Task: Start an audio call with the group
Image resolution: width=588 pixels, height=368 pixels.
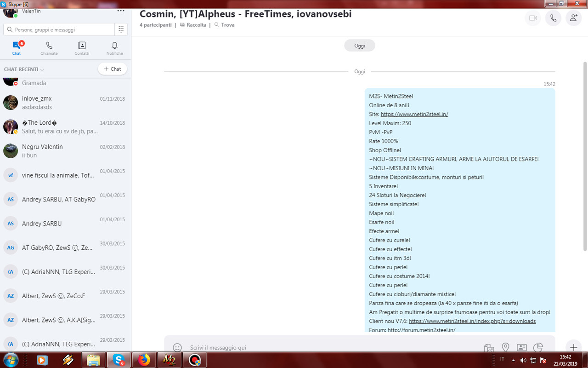Action: click(x=553, y=18)
